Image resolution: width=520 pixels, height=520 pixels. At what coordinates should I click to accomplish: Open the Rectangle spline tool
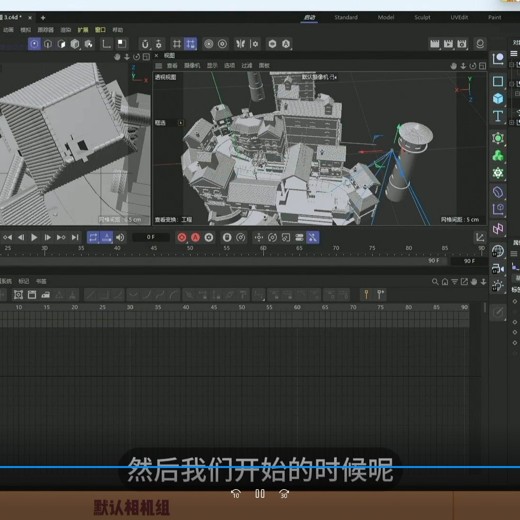[498, 81]
